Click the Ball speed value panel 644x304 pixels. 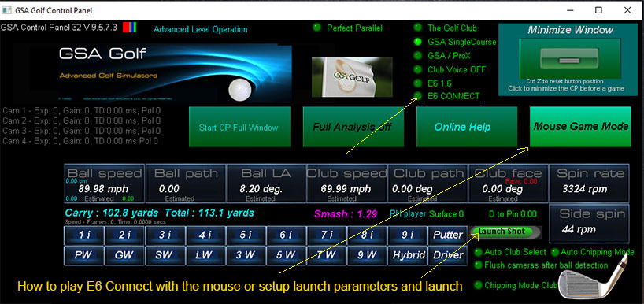105,184
